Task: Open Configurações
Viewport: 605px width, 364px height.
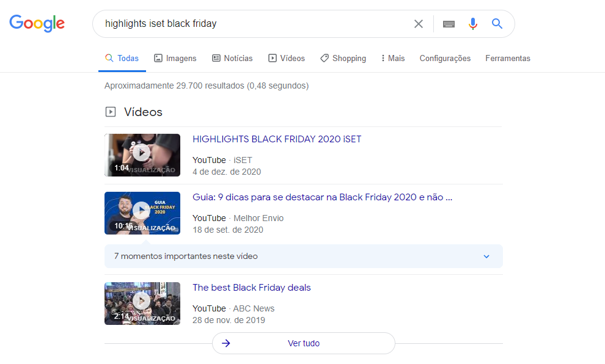Action: [x=445, y=58]
